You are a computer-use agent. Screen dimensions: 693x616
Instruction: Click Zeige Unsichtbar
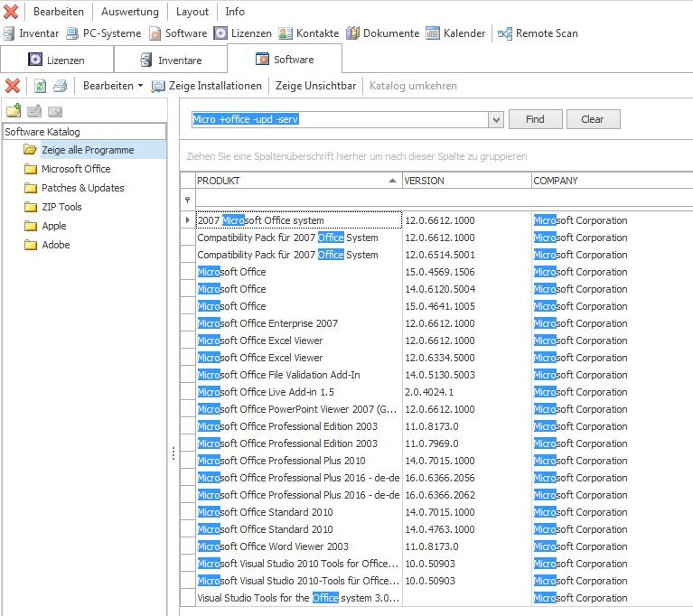[x=315, y=85]
